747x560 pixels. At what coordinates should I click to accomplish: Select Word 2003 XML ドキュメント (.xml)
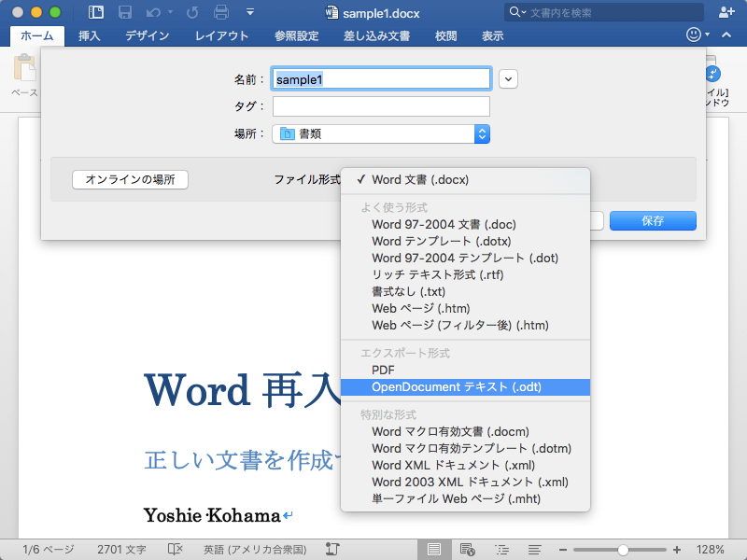pyautogui.click(x=465, y=482)
